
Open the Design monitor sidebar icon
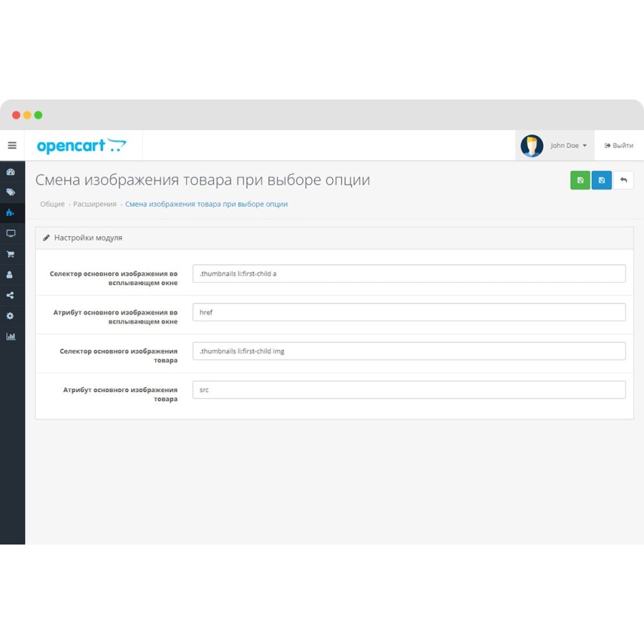point(11,233)
